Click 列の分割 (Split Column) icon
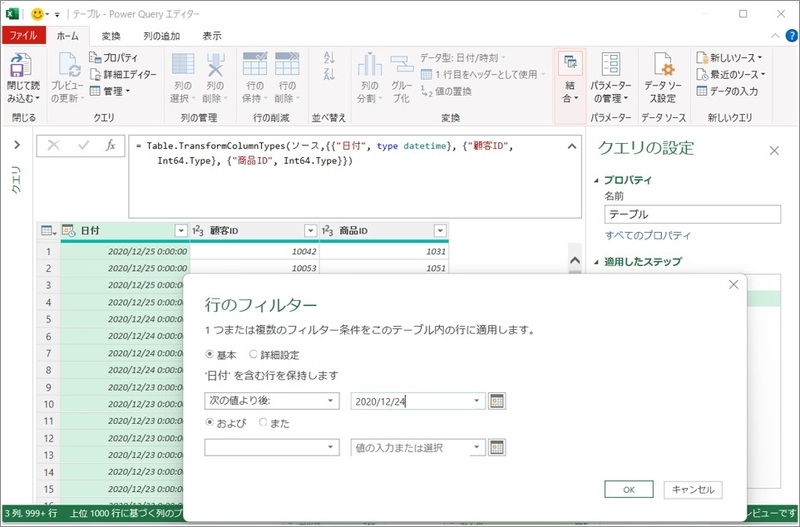The image size is (800, 527). pyautogui.click(x=370, y=64)
